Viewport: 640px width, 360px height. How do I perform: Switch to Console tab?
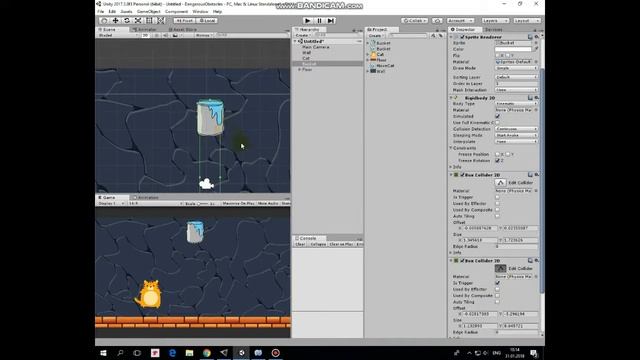308,238
